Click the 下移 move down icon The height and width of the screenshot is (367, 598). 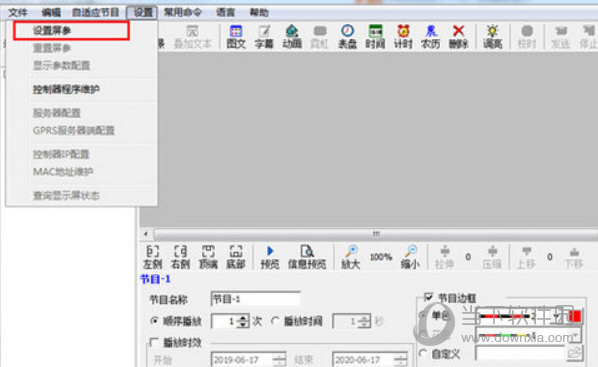574,257
